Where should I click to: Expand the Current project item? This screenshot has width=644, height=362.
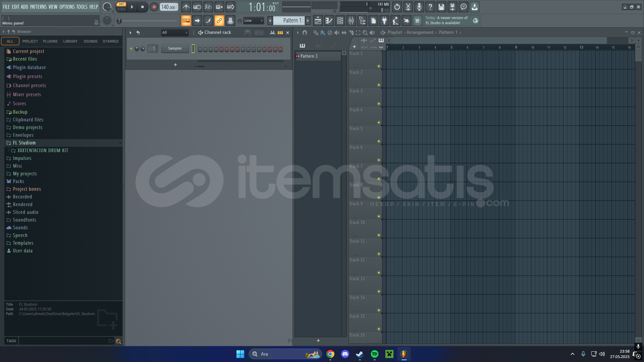pos(63,51)
